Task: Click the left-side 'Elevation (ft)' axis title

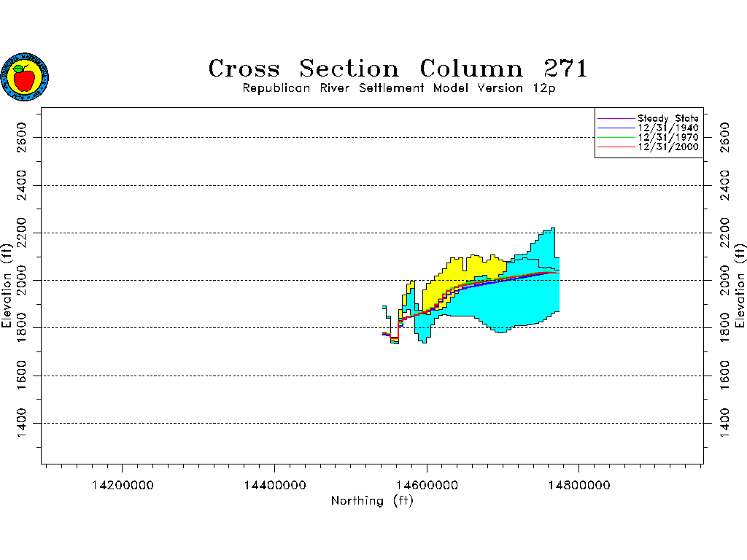Action: point(6,286)
